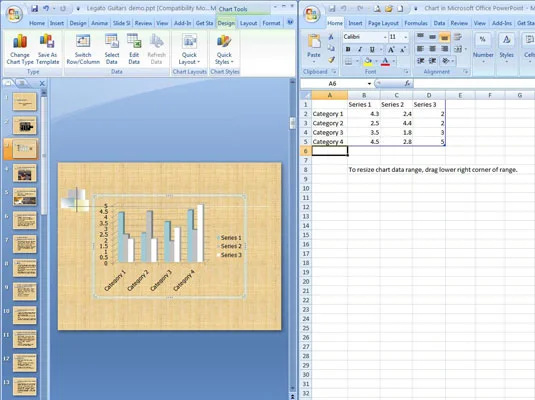Select slide 4 thumbnail
The image size is (535, 400).
pos(25,173)
